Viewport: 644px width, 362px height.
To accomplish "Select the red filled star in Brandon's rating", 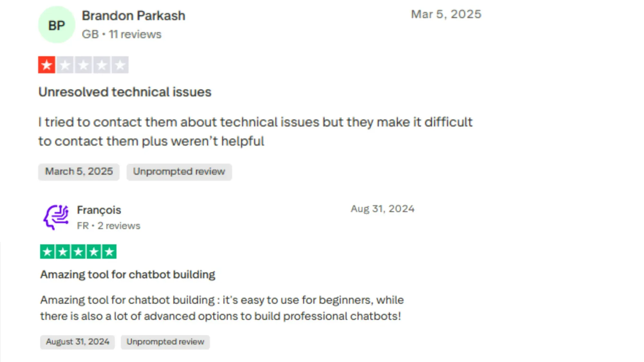I will click(x=47, y=64).
